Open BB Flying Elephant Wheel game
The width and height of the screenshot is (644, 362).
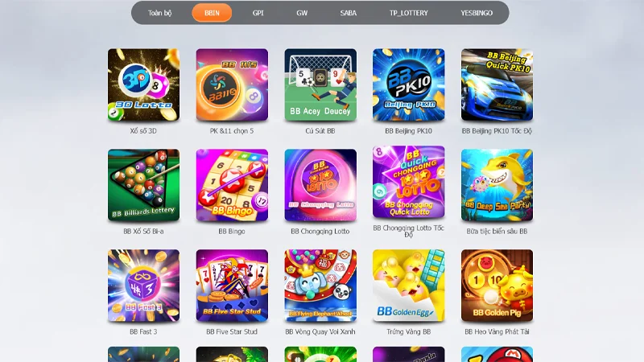point(320,286)
